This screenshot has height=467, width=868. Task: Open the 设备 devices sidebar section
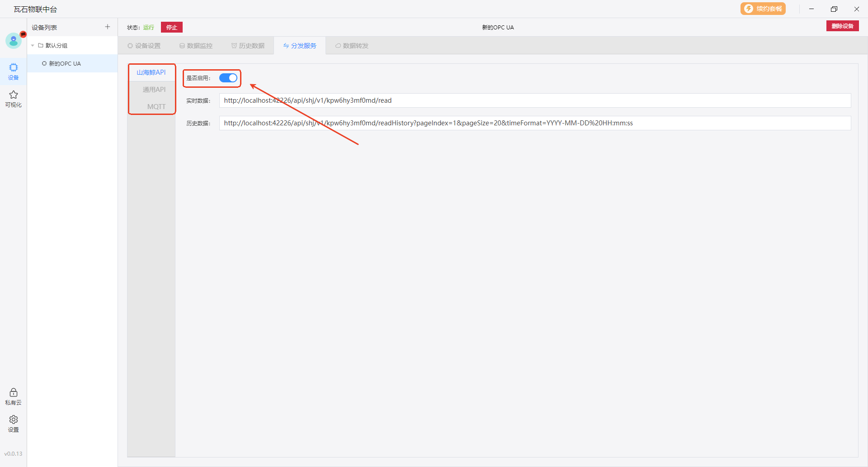[14, 71]
